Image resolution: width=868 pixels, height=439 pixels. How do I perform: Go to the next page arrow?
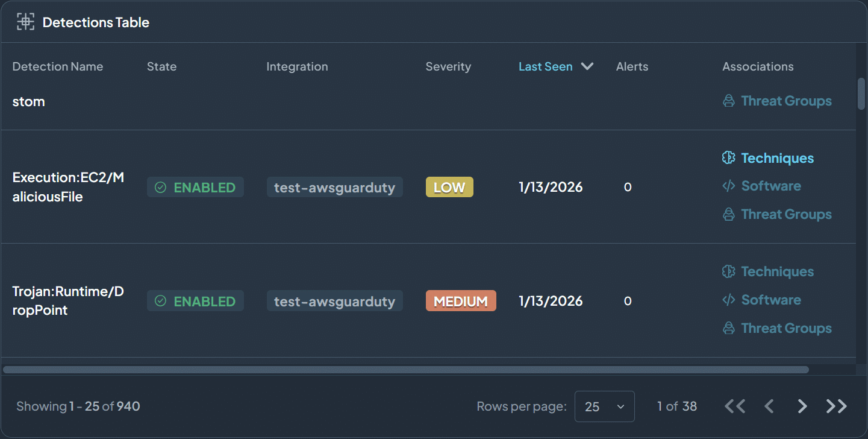pyautogui.click(x=802, y=406)
